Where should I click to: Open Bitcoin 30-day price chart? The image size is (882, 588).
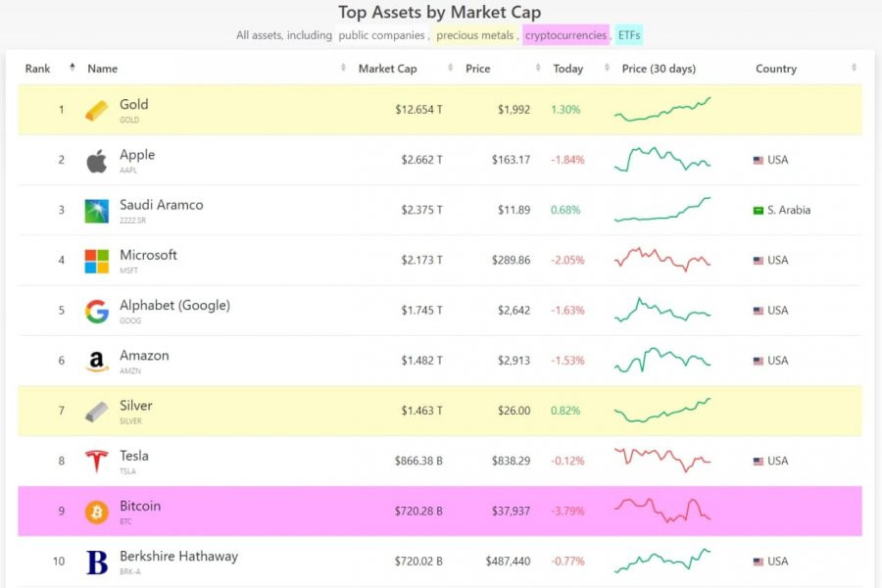coord(662,511)
